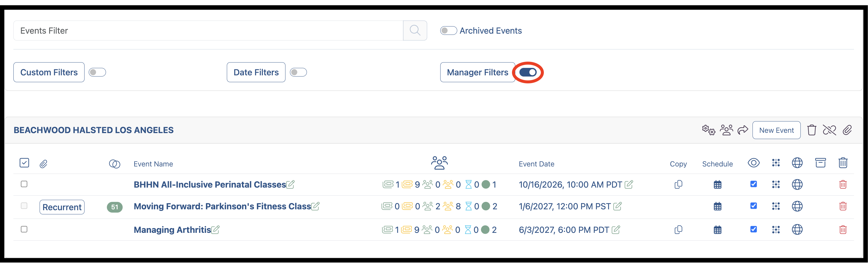868x265 pixels.
Task: Check the select-all checkbox in table header
Action: pos(24,163)
